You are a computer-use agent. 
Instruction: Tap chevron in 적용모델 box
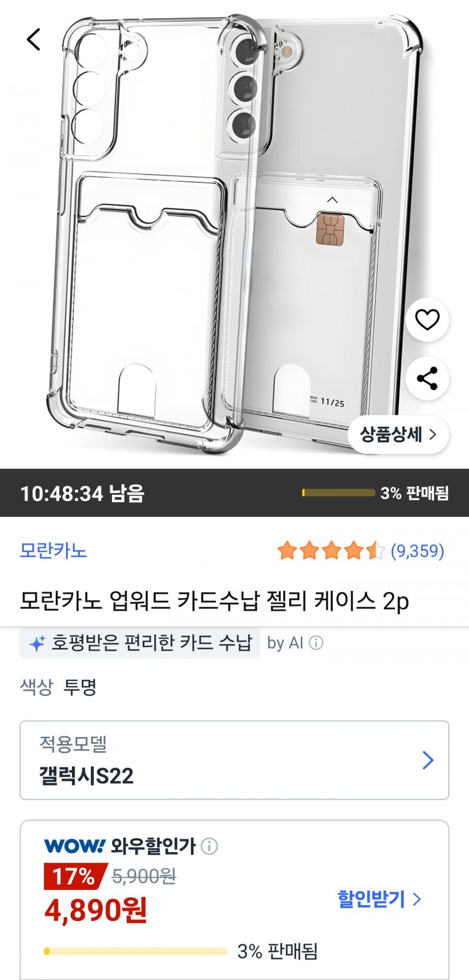click(428, 760)
